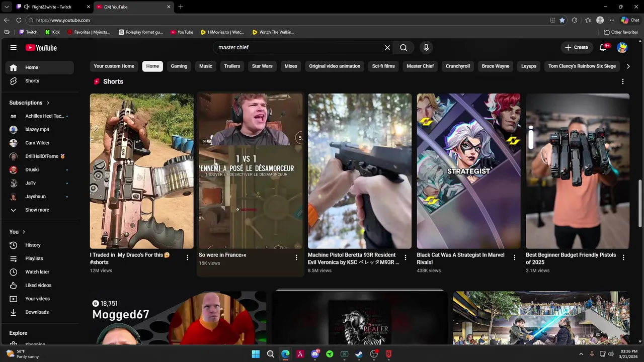Open options for the Shorts shelf
644x362 pixels.
coord(623,81)
